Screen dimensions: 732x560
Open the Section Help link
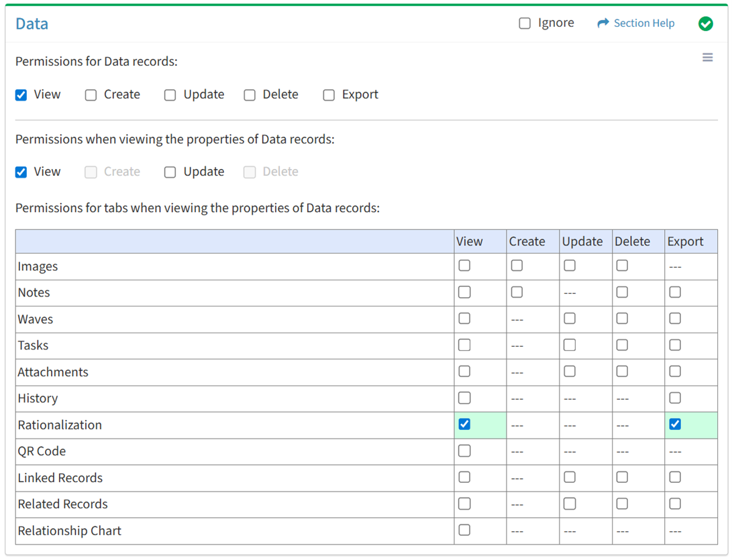(643, 23)
